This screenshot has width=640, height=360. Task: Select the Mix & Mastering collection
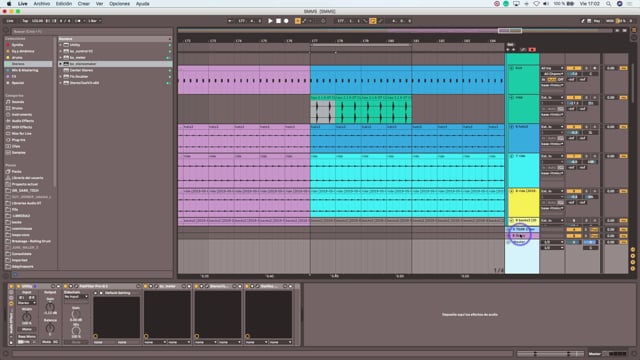25,70
